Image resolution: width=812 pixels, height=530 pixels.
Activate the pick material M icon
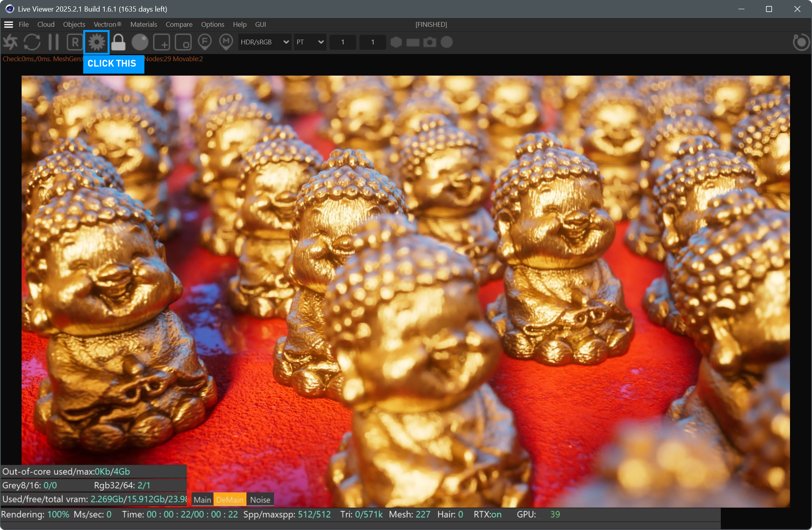pyautogui.click(x=226, y=42)
